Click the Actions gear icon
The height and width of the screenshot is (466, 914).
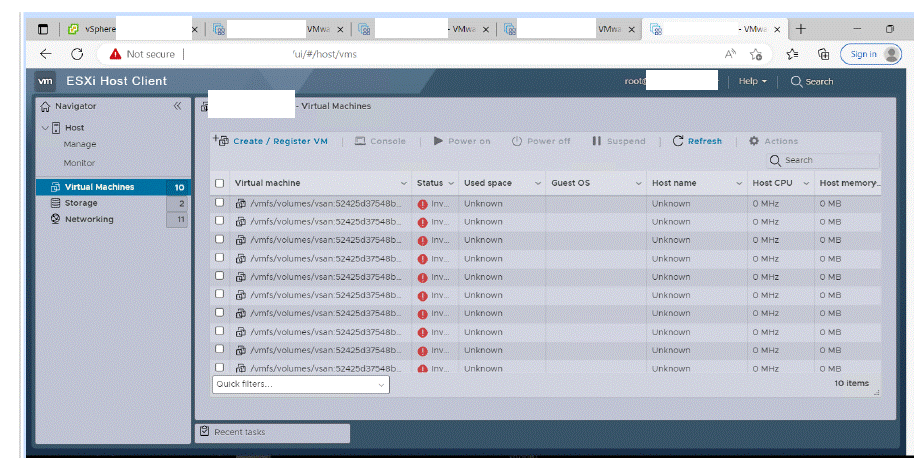click(x=754, y=141)
